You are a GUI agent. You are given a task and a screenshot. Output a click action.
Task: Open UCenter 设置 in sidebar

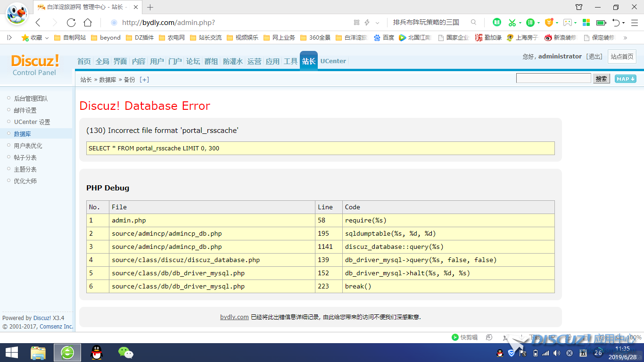pyautogui.click(x=32, y=122)
